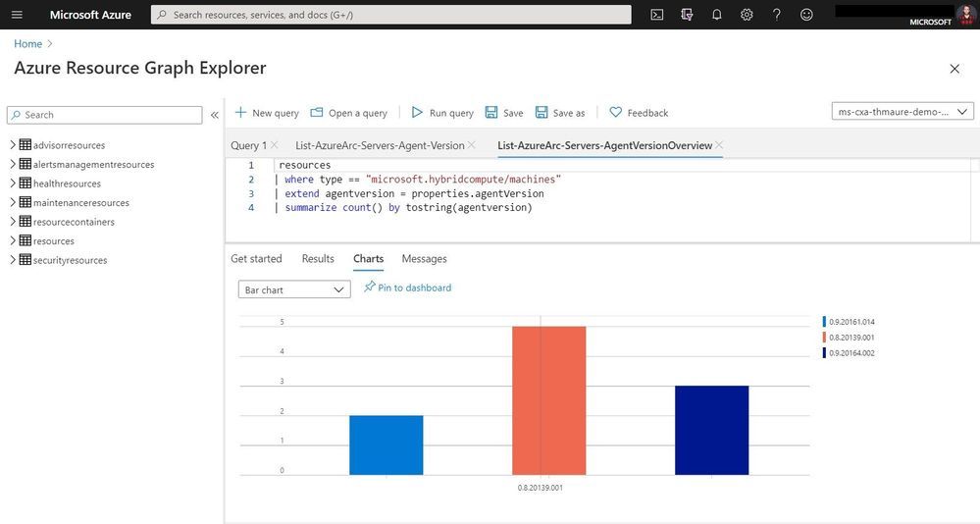
Task: Open the feedback smiley icon
Action: 807,15
